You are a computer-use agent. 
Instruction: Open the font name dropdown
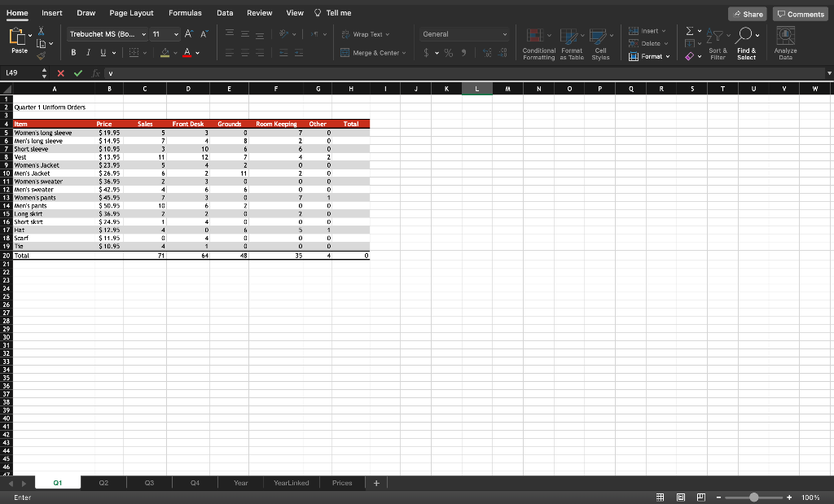143,34
